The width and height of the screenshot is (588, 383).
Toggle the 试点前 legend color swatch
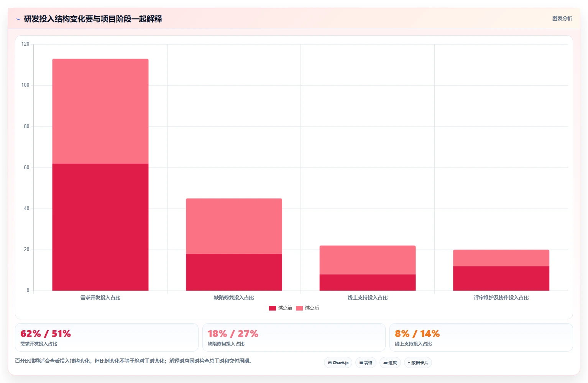(273, 308)
